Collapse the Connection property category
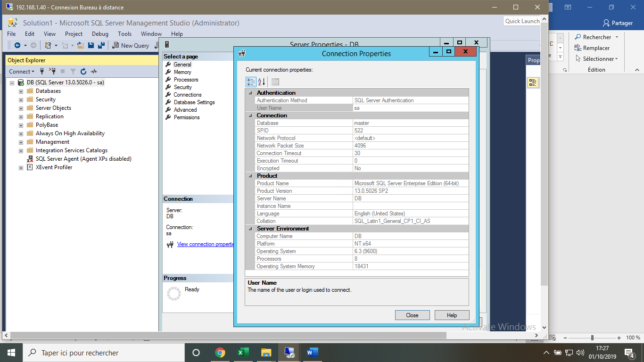This screenshot has width=644, height=362. 249,115
